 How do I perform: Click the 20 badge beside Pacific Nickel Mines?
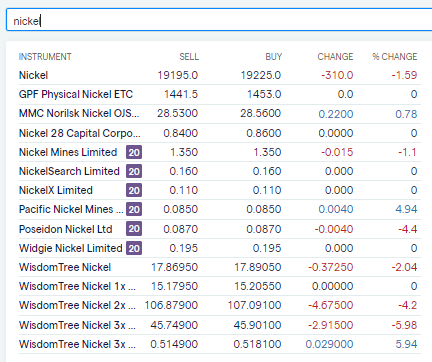click(134, 209)
